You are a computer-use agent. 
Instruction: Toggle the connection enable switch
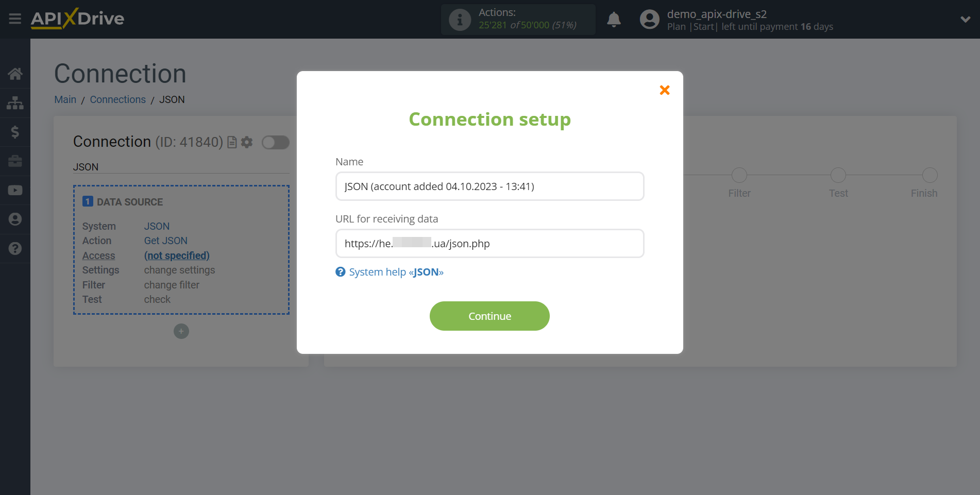[x=276, y=142]
